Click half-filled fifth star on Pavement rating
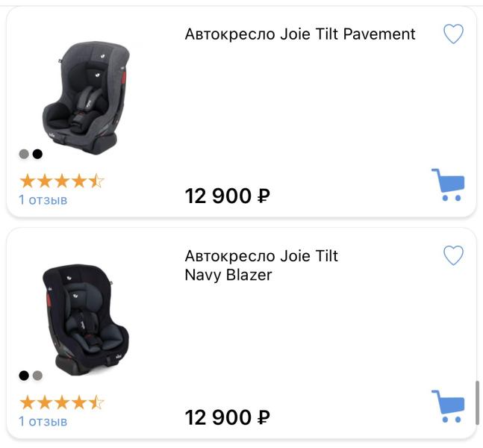 tap(97, 181)
